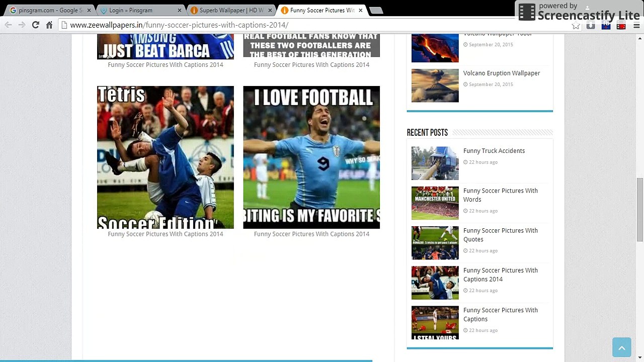The width and height of the screenshot is (644, 362).
Task: Open Funny Soccer Pictures With Words post
Action: tap(501, 195)
